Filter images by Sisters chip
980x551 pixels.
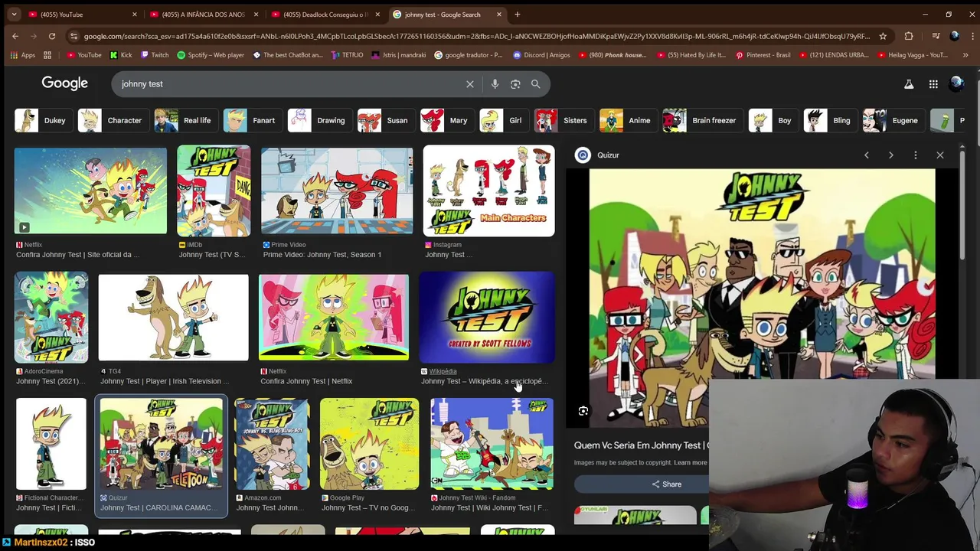coord(564,120)
